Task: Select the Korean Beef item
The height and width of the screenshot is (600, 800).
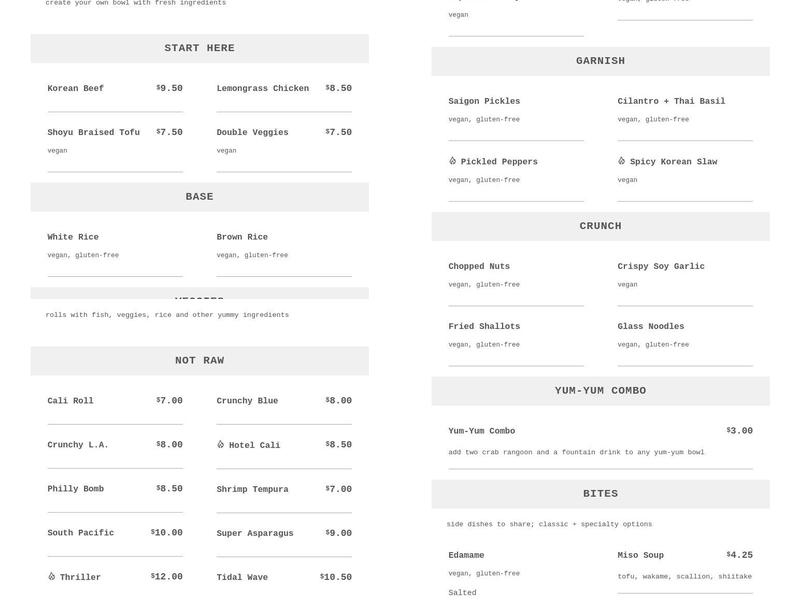Action: point(75,89)
